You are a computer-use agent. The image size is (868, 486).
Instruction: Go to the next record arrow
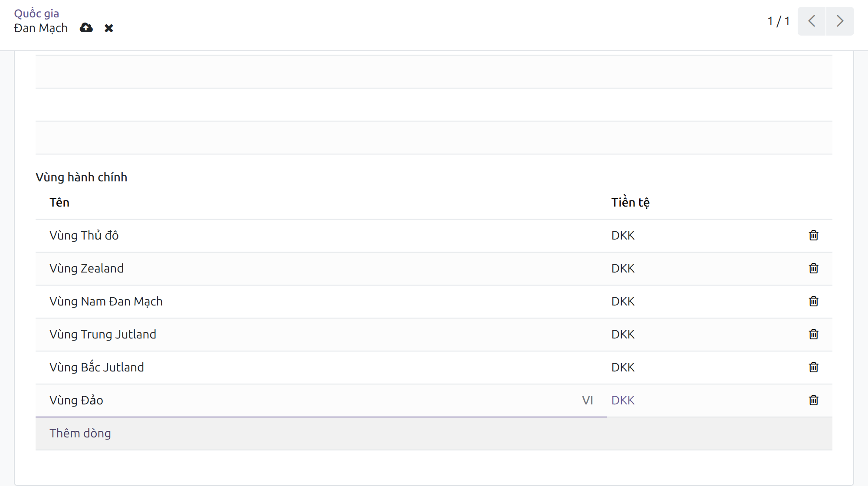[840, 21]
